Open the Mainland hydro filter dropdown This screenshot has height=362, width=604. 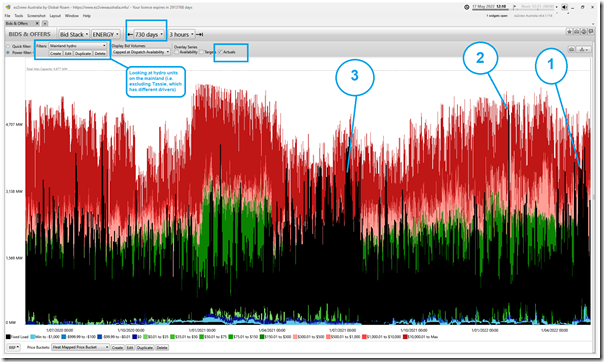tap(77, 46)
